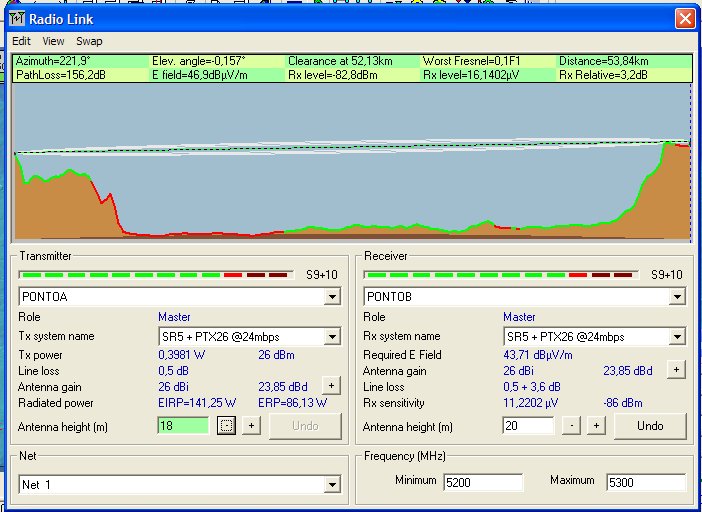Click the ERP=86,13 W value
Viewport: 702px width, 512px height.
tap(292, 403)
